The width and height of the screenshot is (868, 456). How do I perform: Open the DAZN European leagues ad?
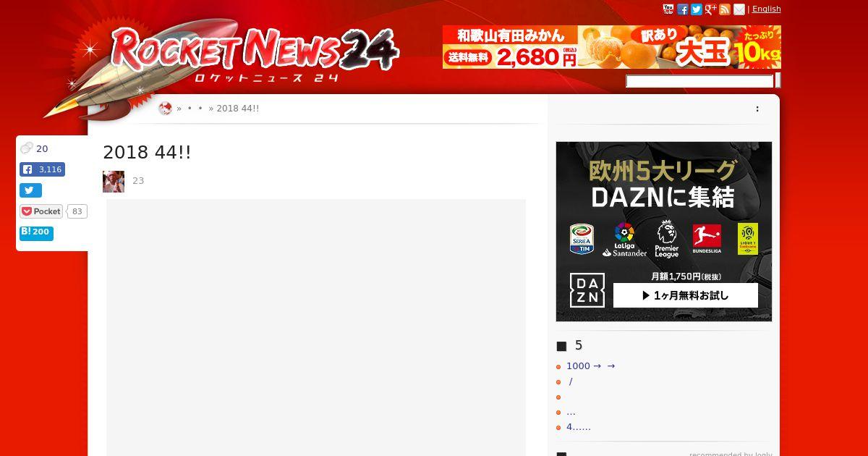click(x=663, y=232)
